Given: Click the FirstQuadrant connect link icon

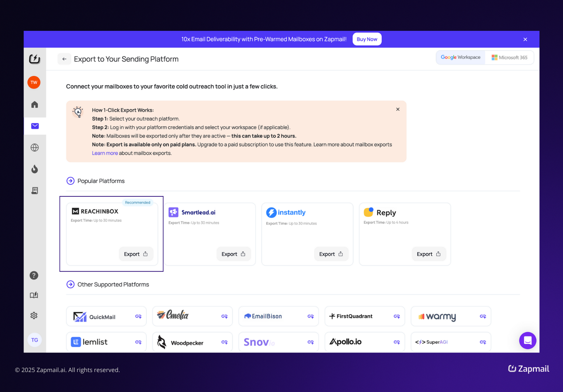Looking at the screenshot, I should click(397, 317).
